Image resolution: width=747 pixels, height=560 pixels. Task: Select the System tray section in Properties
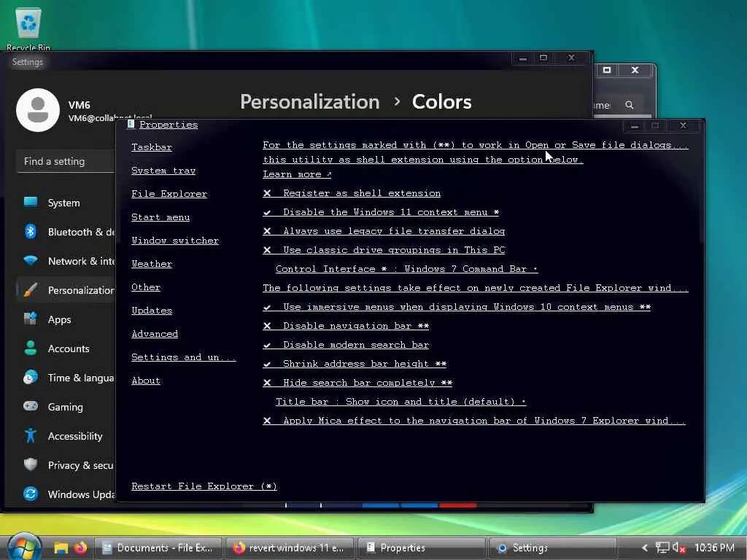click(163, 171)
